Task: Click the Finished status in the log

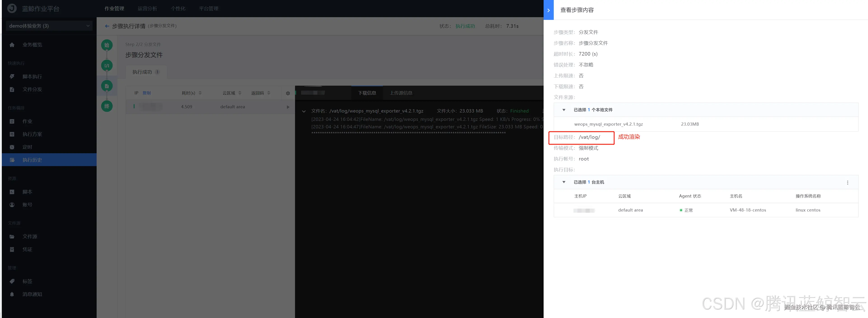Action: (519, 111)
